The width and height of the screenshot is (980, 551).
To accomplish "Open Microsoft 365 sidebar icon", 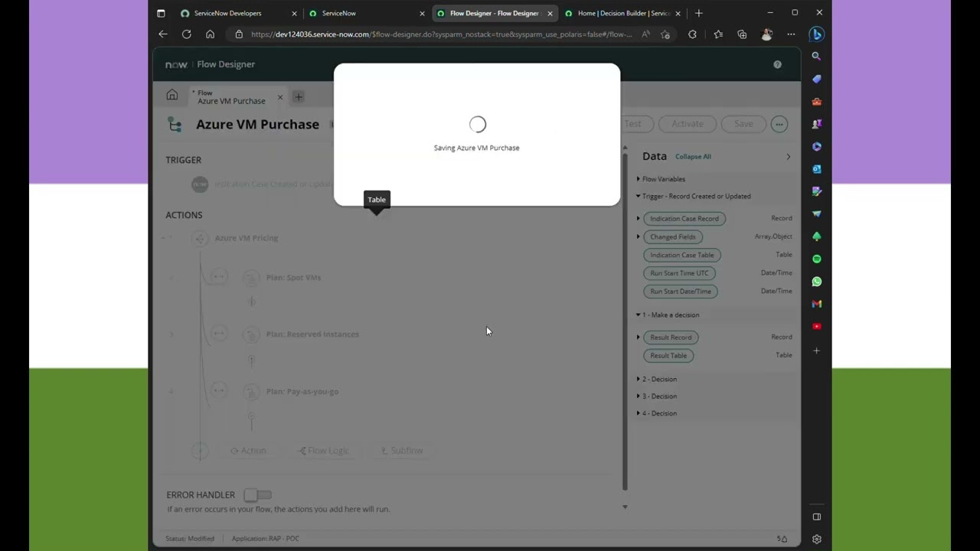I will [x=816, y=146].
